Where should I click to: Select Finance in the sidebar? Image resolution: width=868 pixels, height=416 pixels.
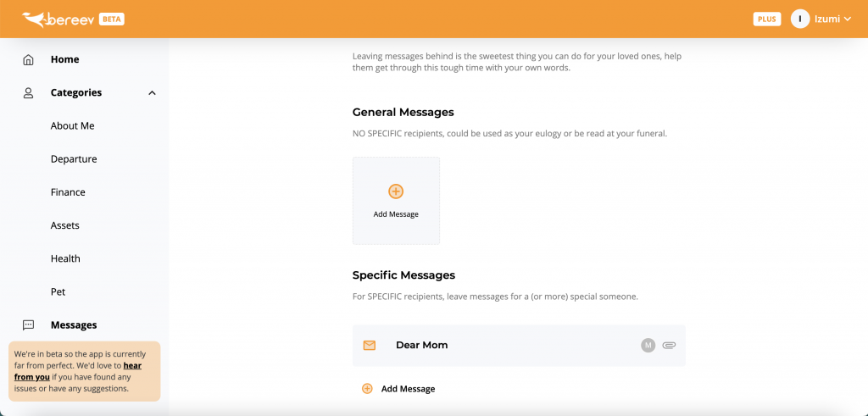click(68, 192)
